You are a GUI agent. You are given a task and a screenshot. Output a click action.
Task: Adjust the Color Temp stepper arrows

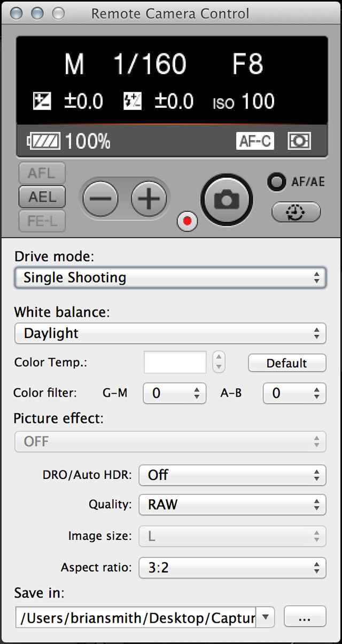(219, 363)
